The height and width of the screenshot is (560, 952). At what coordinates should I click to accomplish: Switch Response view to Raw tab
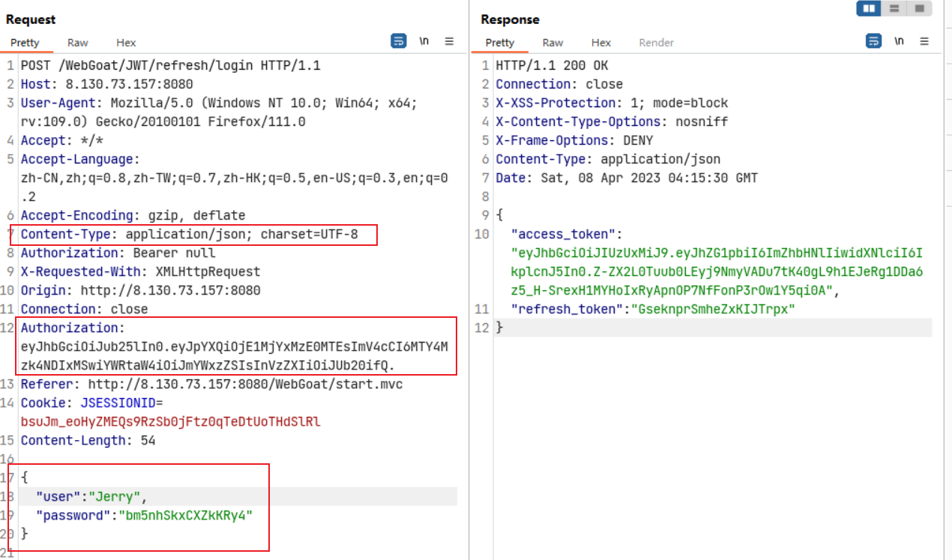(x=552, y=43)
